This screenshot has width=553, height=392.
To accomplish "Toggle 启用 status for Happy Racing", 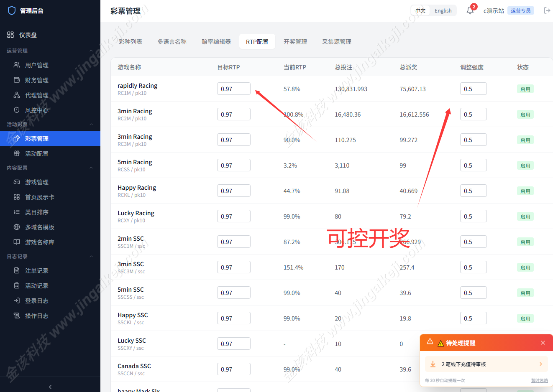I will 525,191.
